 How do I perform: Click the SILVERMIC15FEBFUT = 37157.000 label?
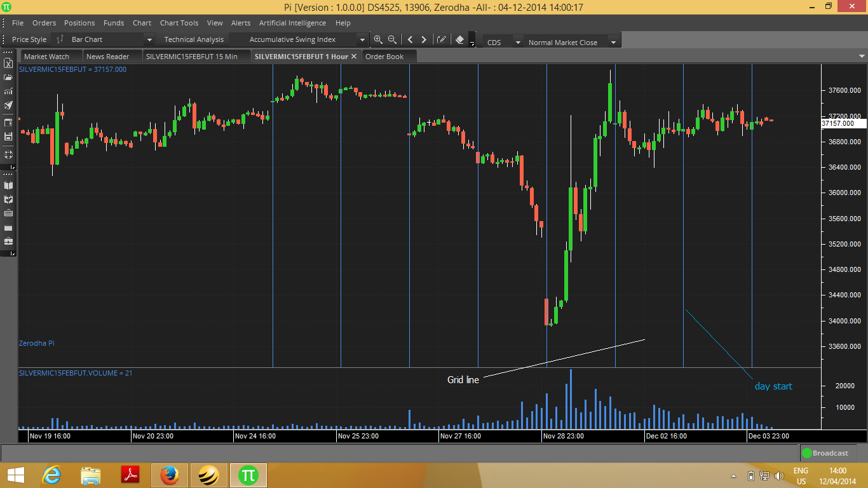[x=72, y=69]
